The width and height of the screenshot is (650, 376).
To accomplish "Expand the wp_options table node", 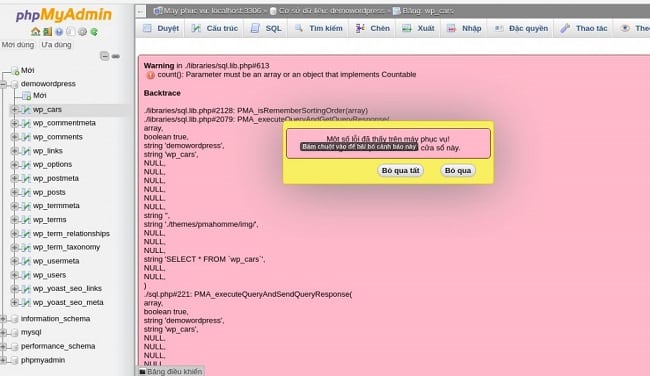I will coord(15,165).
